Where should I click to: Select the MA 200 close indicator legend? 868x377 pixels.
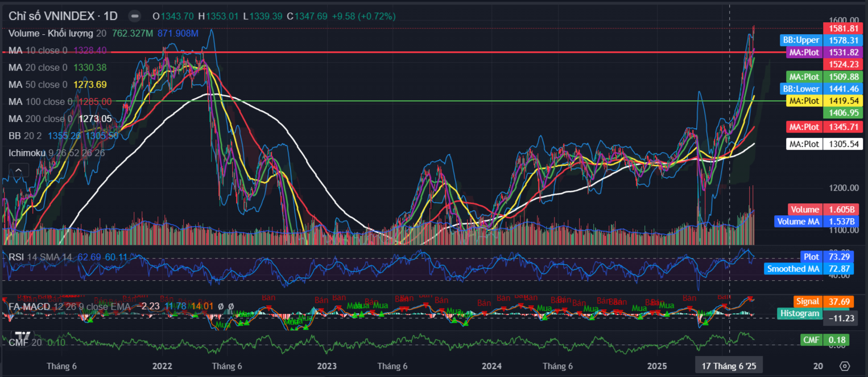click(40, 118)
